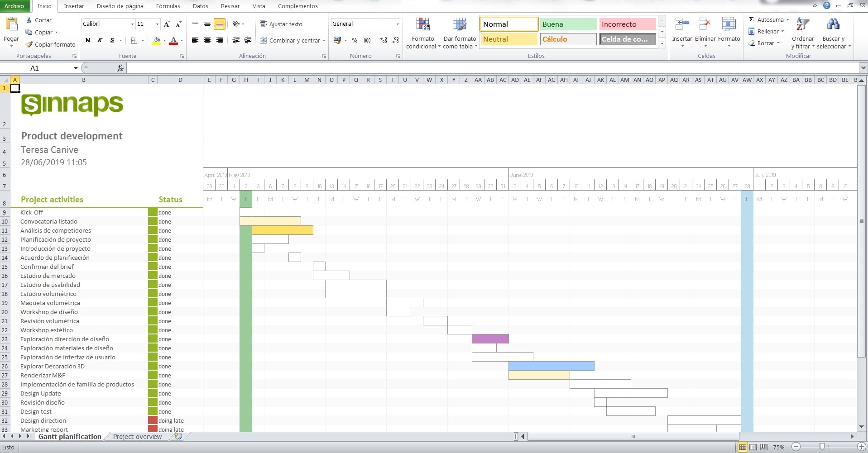The image size is (868, 453).
Task: Click the Copiar formato paintbrush icon
Action: [x=29, y=44]
